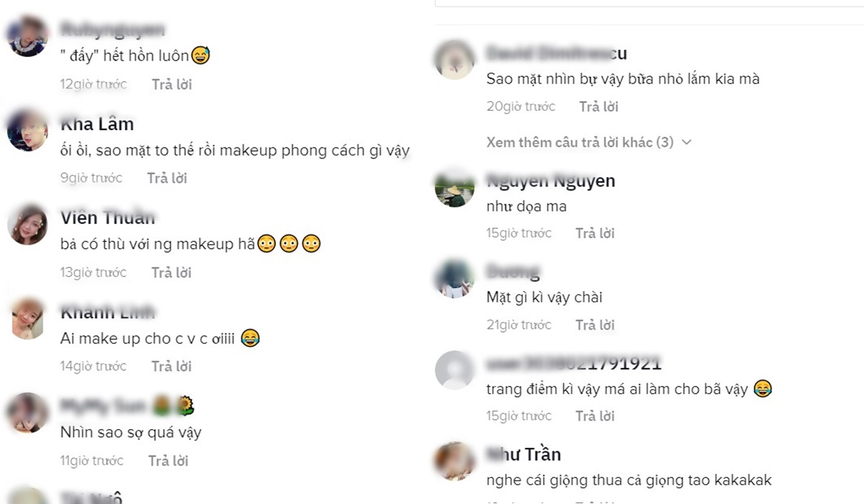Open Viên Thuần's username link
The width and height of the screenshot is (864, 504).
108,217
